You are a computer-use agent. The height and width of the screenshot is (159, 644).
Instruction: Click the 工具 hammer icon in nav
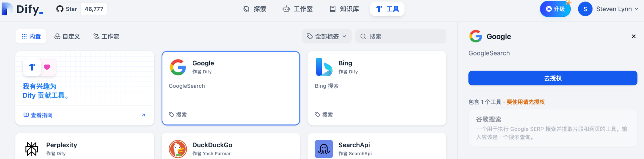pos(379,9)
